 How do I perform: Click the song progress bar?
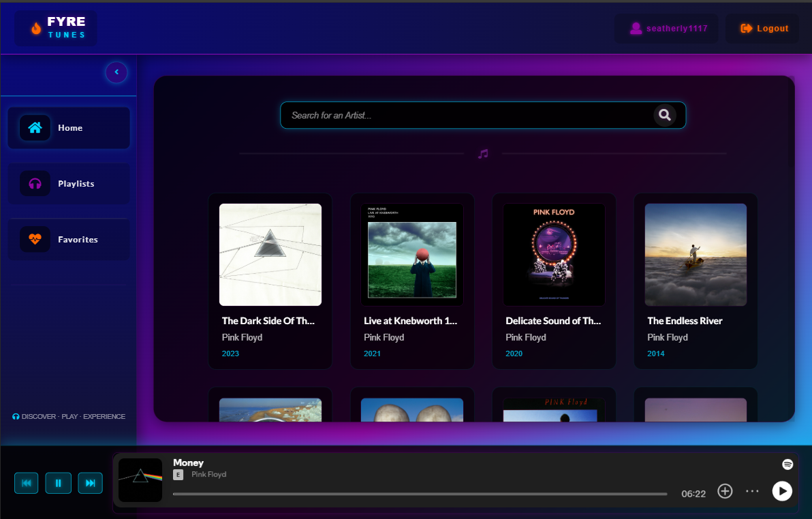pos(420,493)
